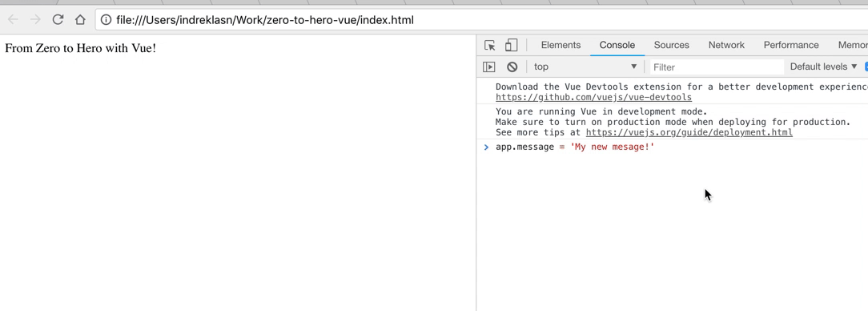Viewport: 868px width, 311px height.
Task: Open the Network tab
Action: point(726,45)
